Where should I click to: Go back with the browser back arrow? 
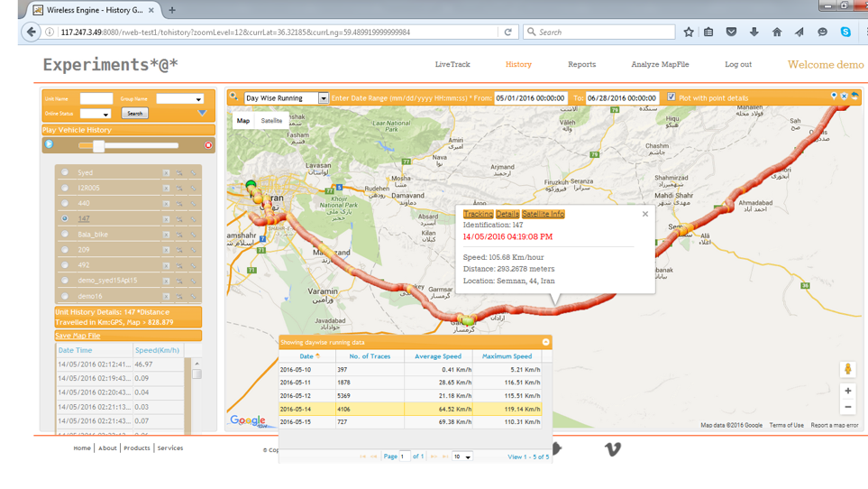(x=31, y=32)
